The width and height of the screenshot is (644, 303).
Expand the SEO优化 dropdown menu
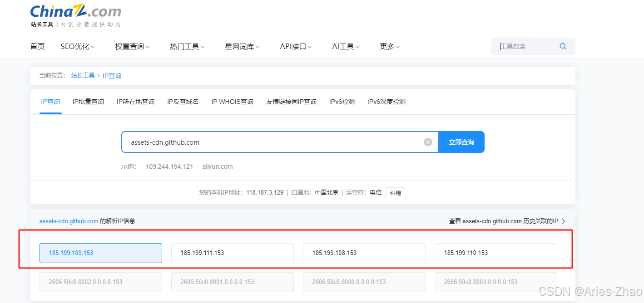click(78, 46)
